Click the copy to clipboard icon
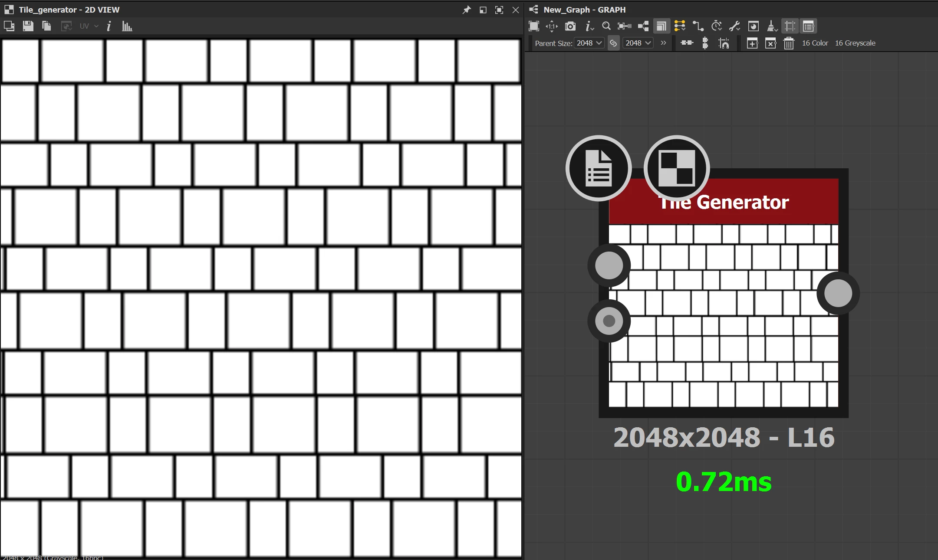Viewport: 938px width, 560px height. click(46, 26)
